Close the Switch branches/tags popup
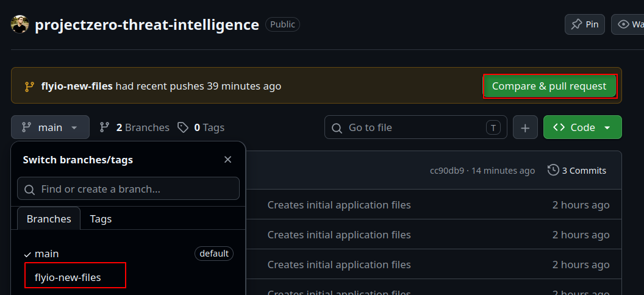The image size is (644, 295). coord(228,160)
